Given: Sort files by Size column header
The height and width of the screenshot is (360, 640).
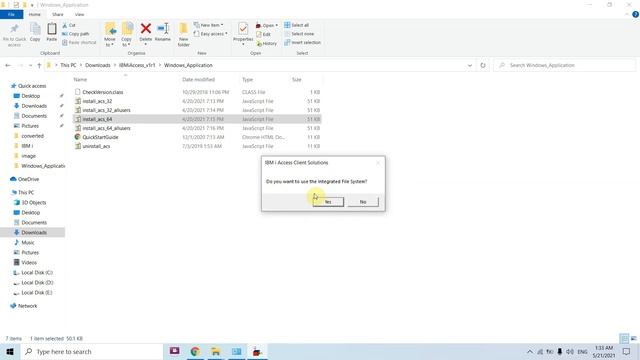Looking at the screenshot, I should coord(297,80).
